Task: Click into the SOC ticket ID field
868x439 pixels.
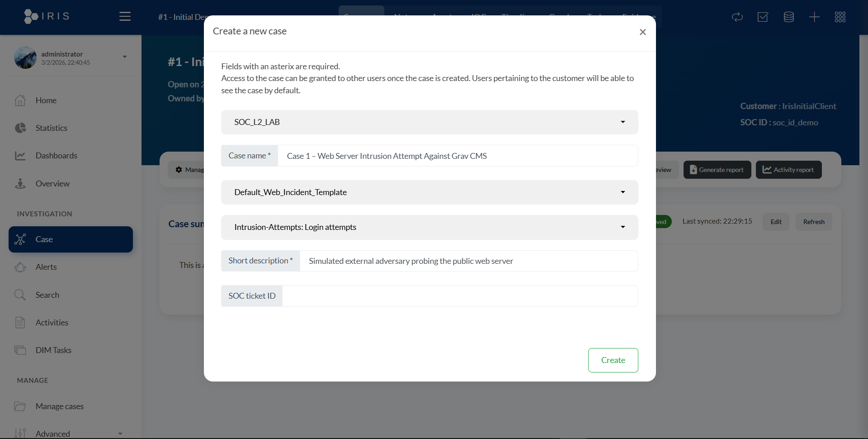Action: point(459,296)
